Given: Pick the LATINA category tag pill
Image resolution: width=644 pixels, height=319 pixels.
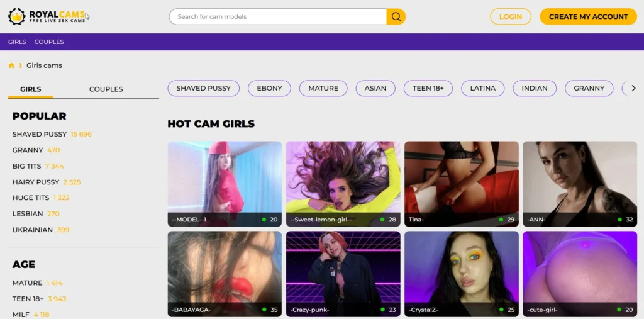Looking at the screenshot, I should coord(482,88).
